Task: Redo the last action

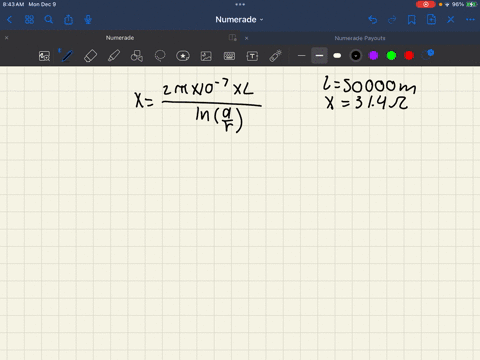Action: (x=392, y=20)
